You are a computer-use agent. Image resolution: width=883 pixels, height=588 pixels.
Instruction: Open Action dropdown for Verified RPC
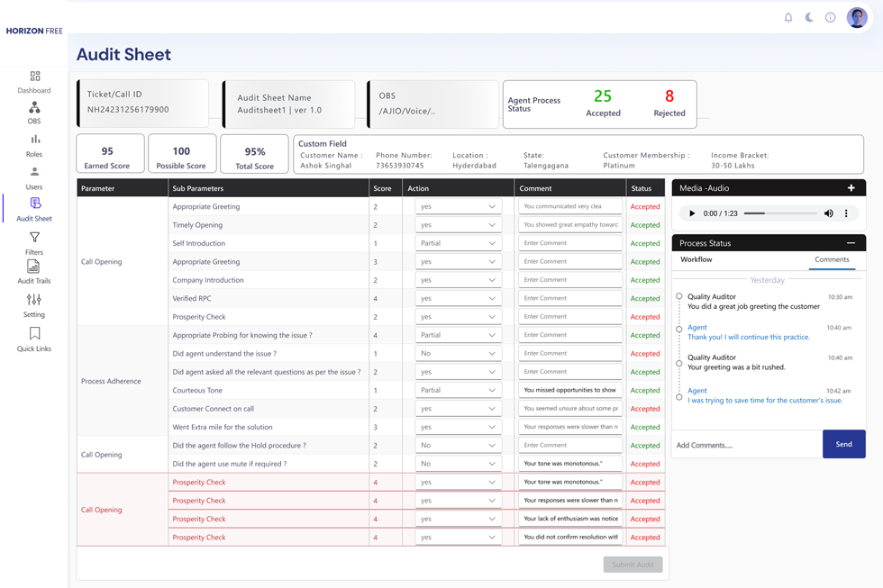(x=458, y=298)
